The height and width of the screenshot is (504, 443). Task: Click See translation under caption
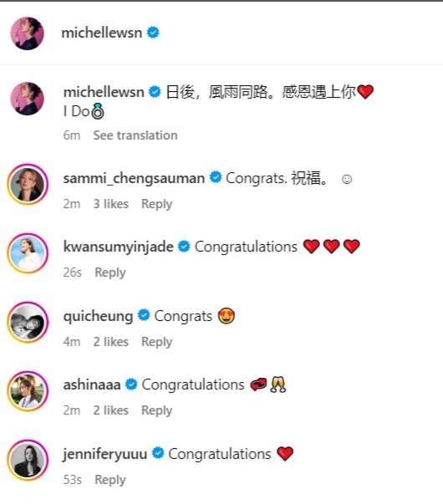pos(135,135)
